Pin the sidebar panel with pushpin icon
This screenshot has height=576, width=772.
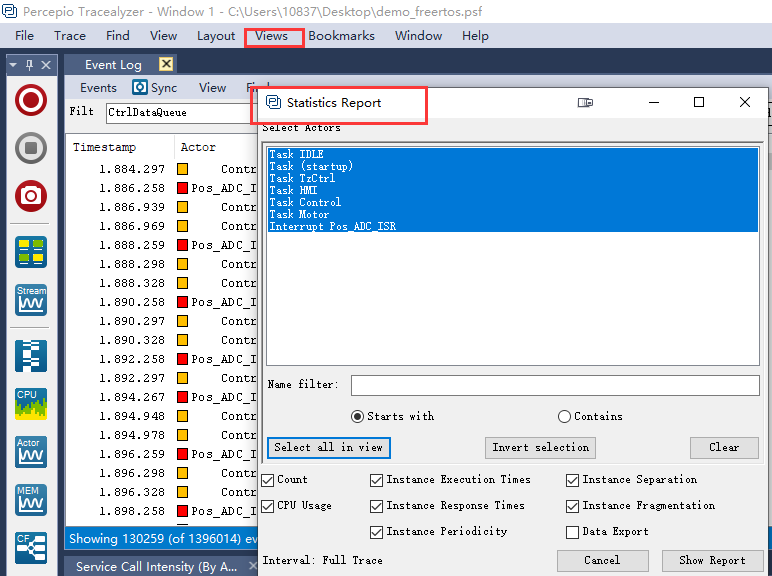(30, 64)
